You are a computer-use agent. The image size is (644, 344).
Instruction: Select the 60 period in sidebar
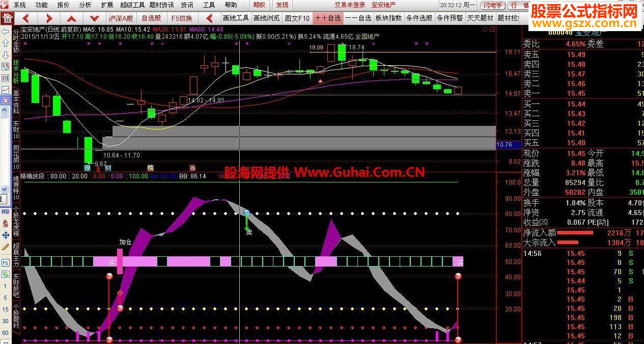[x=5, y=333]
